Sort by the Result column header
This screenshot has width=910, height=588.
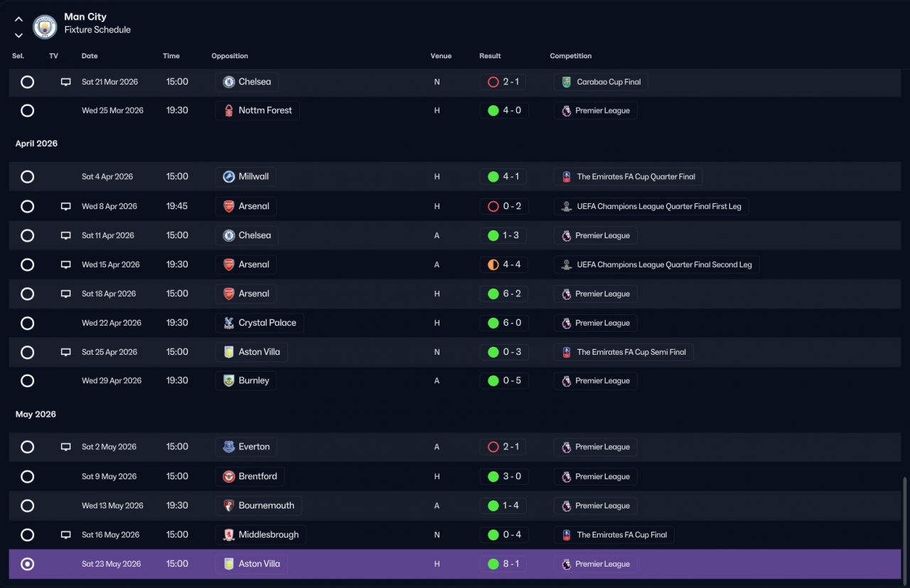[490, 56]
